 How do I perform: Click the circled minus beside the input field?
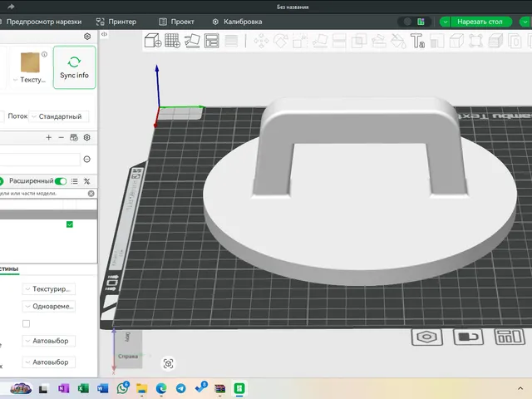tap(86, 159)
